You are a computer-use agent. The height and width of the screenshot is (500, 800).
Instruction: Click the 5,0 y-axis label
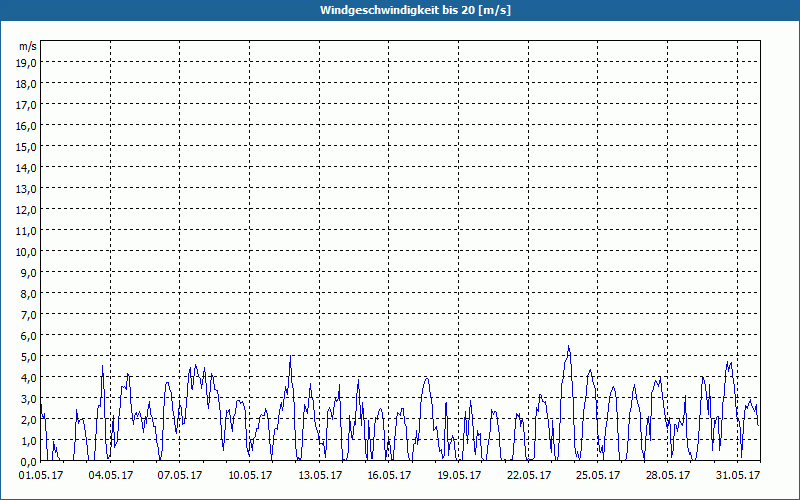(28, 356)
